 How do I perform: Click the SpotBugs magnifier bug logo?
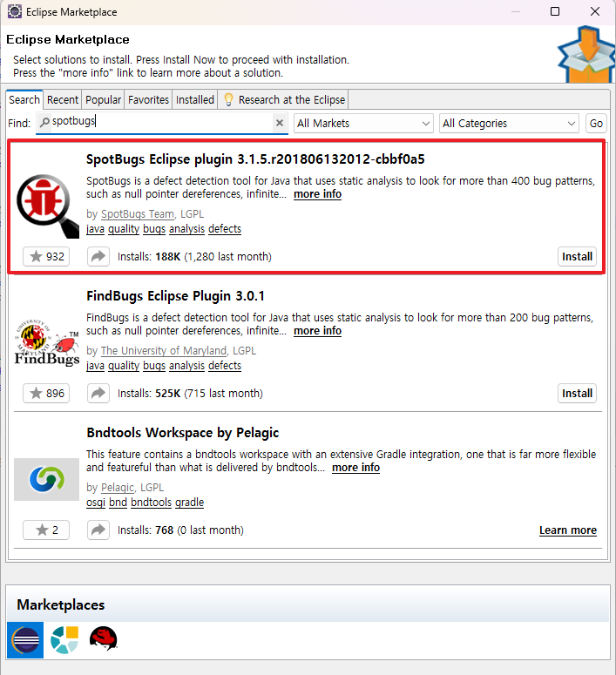(47, 206)
